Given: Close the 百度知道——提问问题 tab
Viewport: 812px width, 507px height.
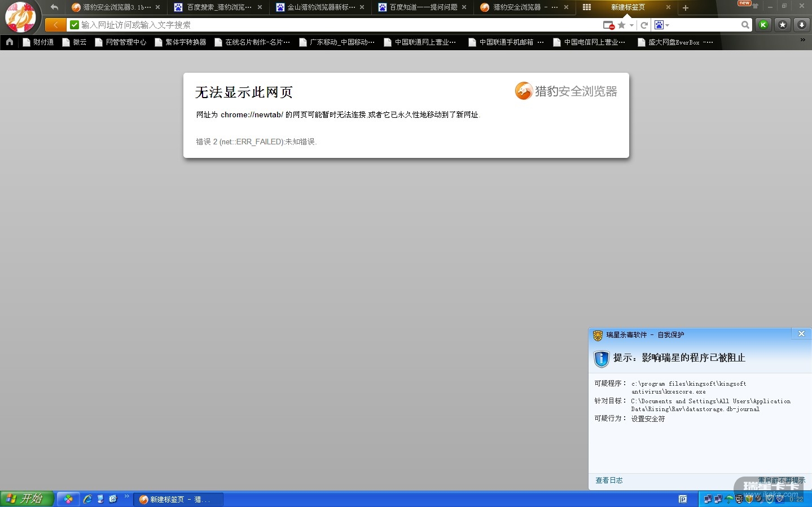Looking at the screenshot, I should 464,7.
